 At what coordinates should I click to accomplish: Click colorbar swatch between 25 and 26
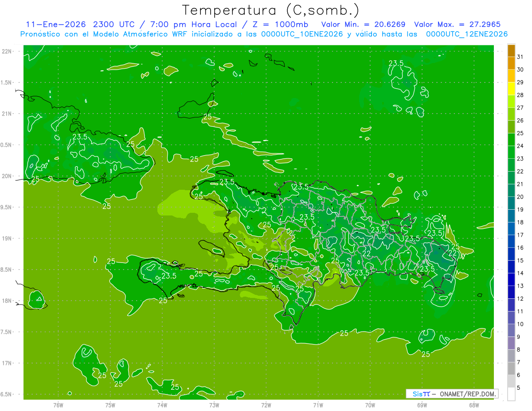click(x=511, y=127)
